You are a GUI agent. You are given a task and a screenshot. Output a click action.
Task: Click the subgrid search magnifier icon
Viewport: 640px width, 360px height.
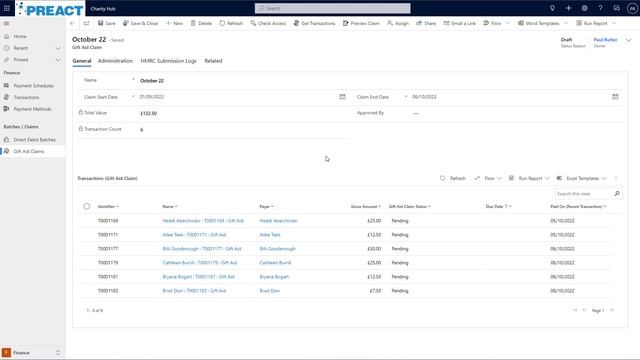click(x=617, y=193)
